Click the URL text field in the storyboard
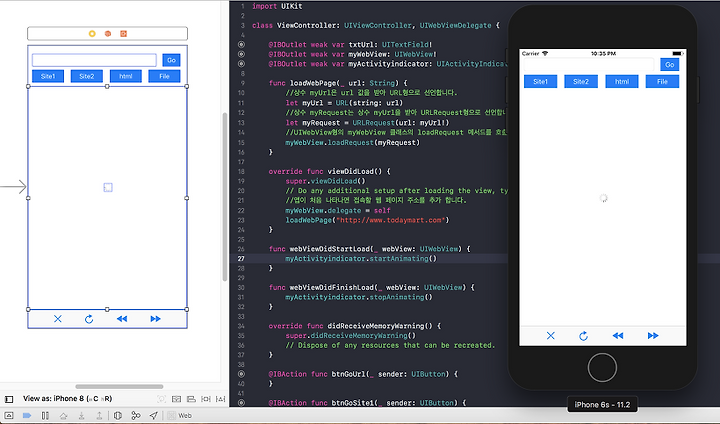 pyautogui.click(x=94, y=60)
